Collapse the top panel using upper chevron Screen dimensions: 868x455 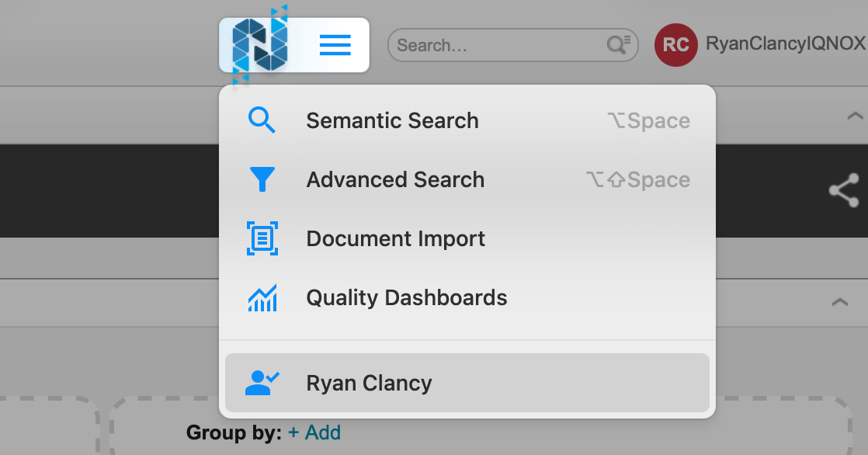pyautogui.click(x=854, y=116)
